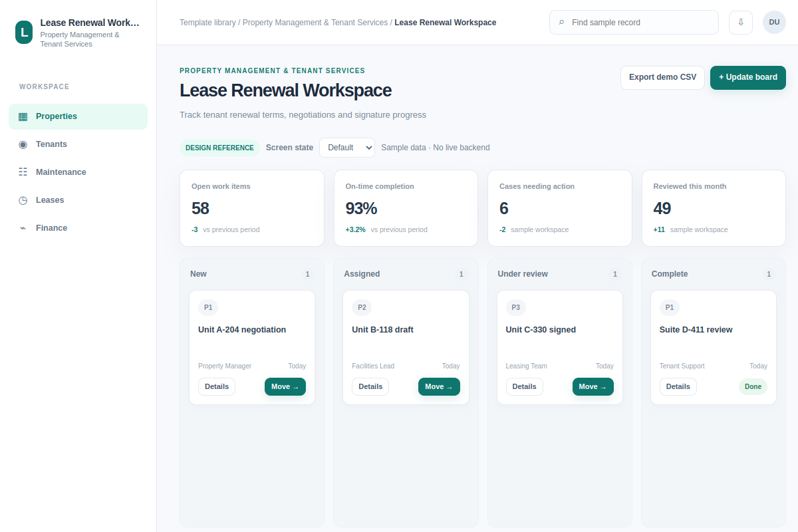The width and height of the screenshot is (798, 532).
Task: Select Maintenance in the sidebar
Action: [x=78, y=172]
